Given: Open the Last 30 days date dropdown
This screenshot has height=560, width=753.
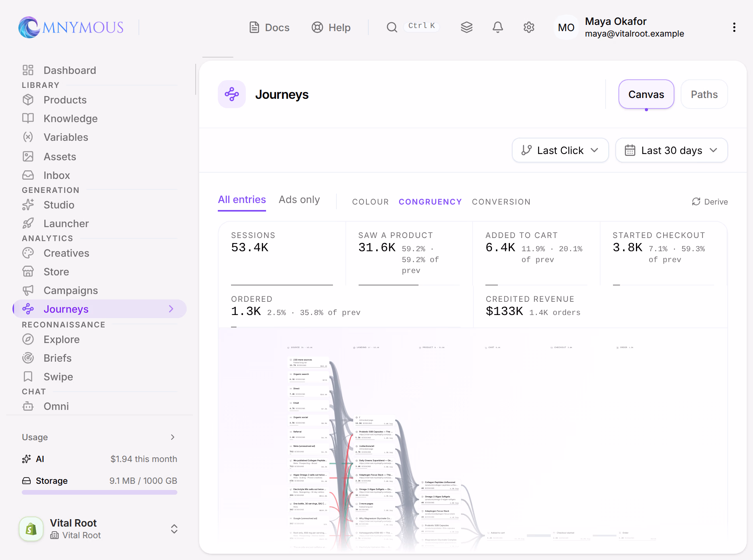Looking at the screenshot, I should click(x=672, y=150).
